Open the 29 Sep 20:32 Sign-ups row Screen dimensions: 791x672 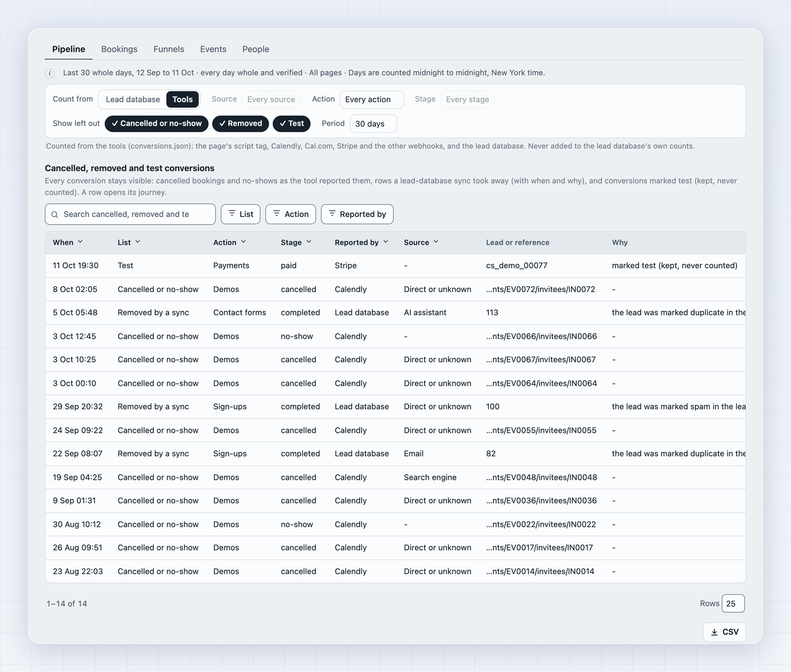(x=395, y=407)
